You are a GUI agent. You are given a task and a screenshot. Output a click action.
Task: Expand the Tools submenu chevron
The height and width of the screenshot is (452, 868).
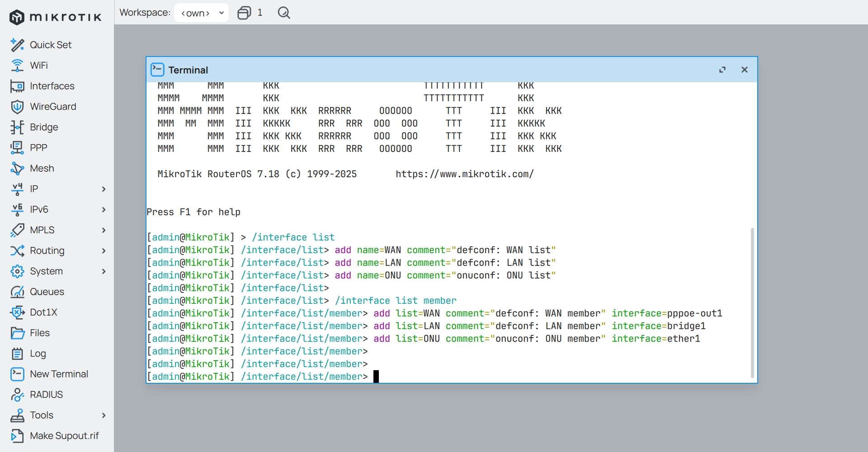(x=104, y=415)
